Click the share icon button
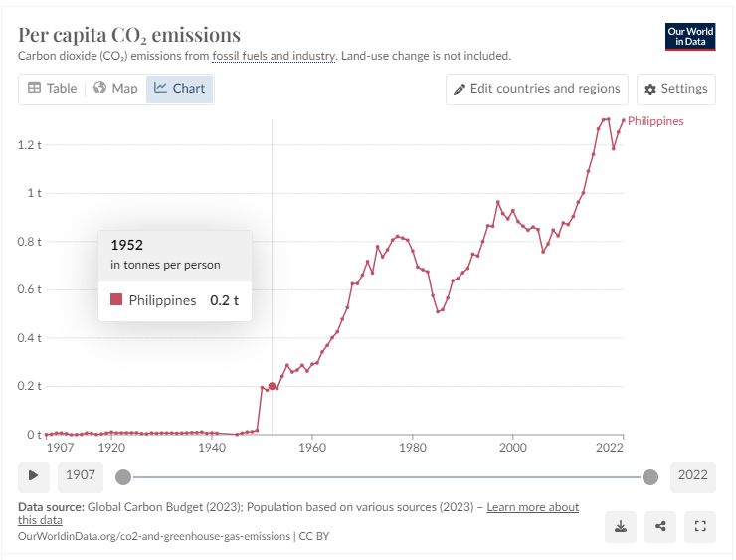This screenshot has height=560, width=736. 660,526
